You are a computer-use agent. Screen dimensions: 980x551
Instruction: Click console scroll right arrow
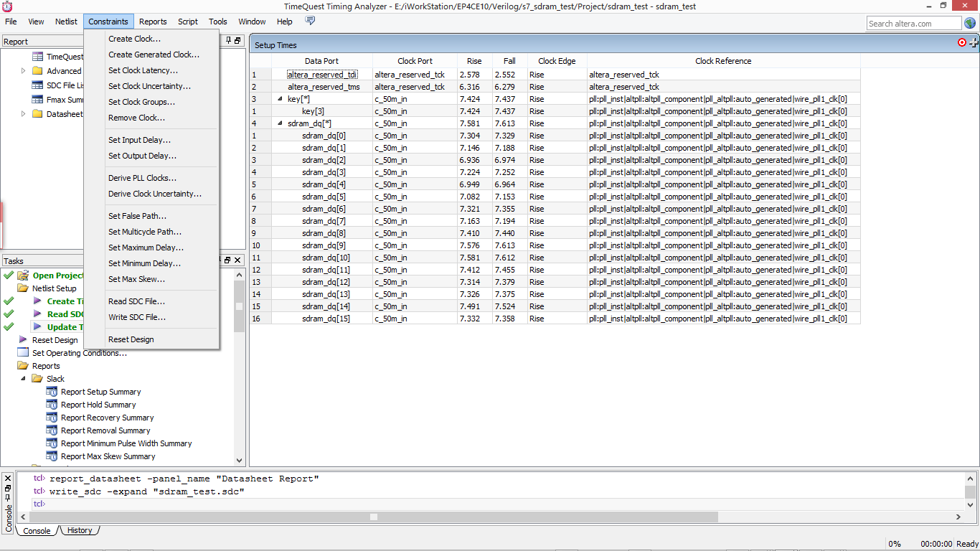click(x=958, y=517)
